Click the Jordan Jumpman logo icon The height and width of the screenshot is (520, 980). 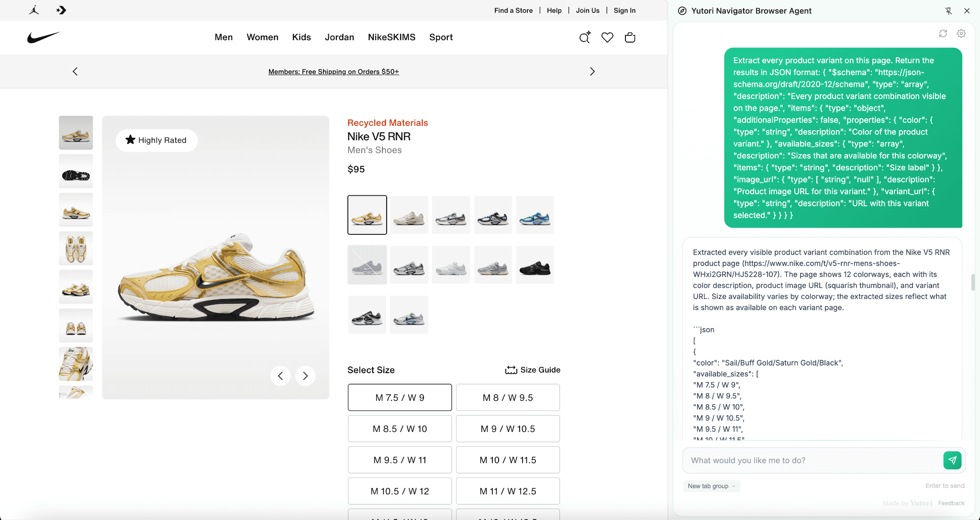tap(34, 10)
